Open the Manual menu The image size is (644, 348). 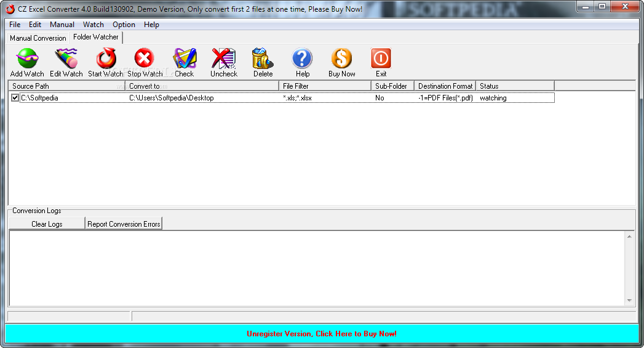pyautogui.click(x=62, y=25)
